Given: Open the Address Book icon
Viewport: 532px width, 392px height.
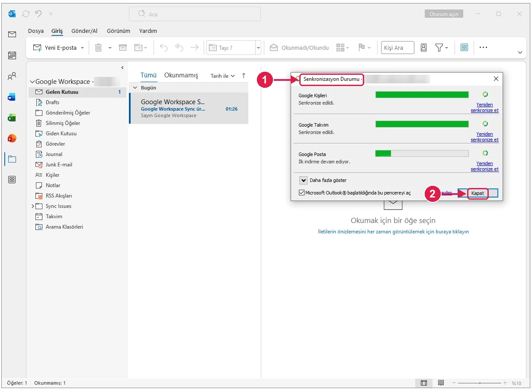Looking at the screenshot, I should [424, 48].
